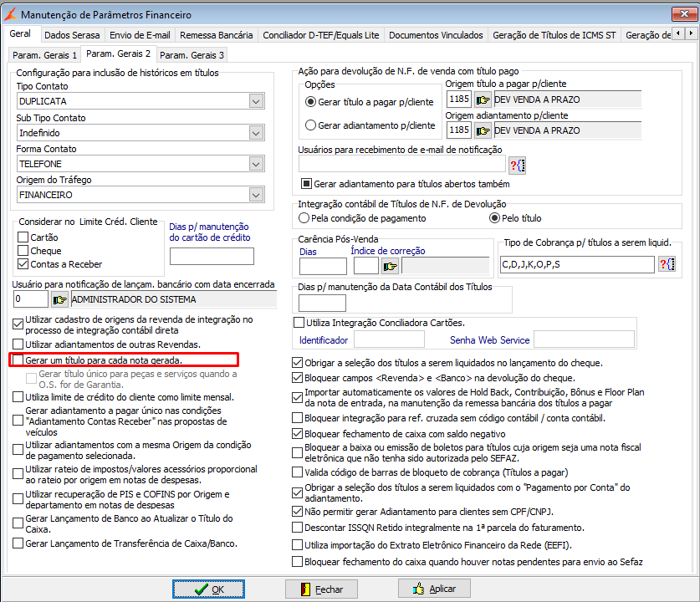700x602 pixels.
Task: Click the Tipo de Cobrança text field
Action: 577,264
